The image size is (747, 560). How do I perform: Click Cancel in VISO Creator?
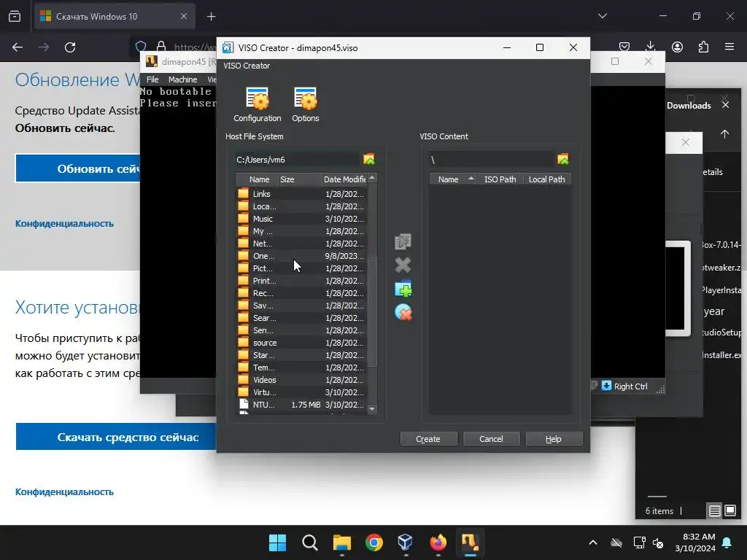[x=491, y=439]
